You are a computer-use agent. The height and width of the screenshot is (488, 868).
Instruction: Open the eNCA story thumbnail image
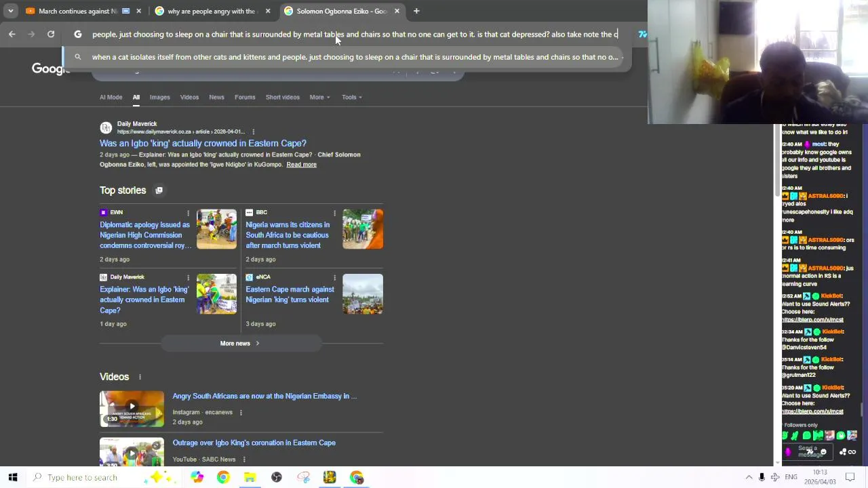pos(363,293)
